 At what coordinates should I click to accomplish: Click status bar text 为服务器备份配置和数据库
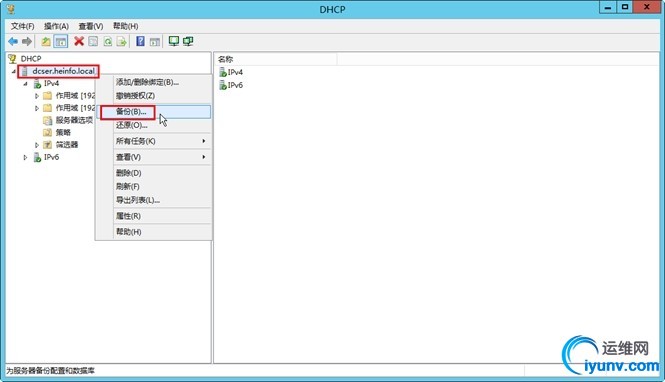click(x=50, y=371)
